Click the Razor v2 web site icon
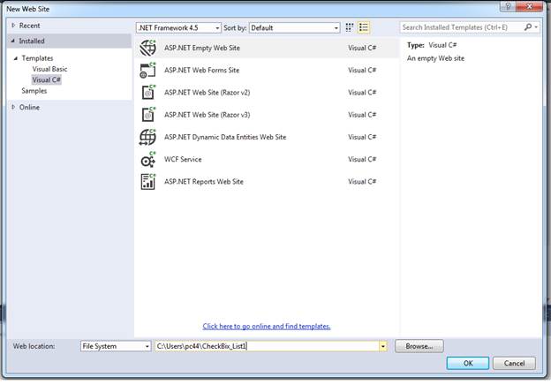 (148, 93)
